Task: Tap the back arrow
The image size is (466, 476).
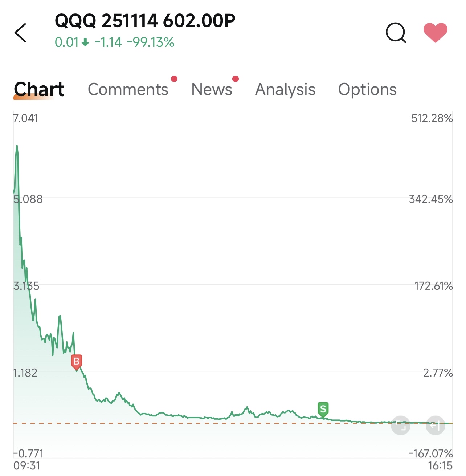Action: (21, 33)
